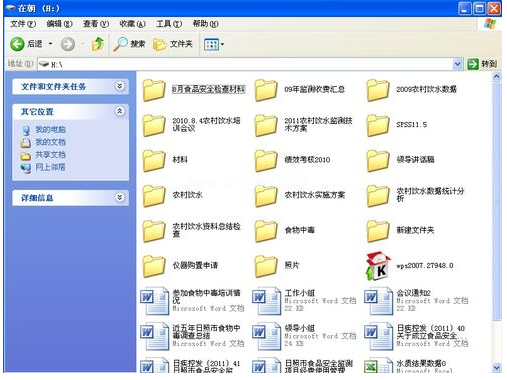Open the 查看(V) menu
This screenshot has width=507, height=380.
tap(96, 24)
